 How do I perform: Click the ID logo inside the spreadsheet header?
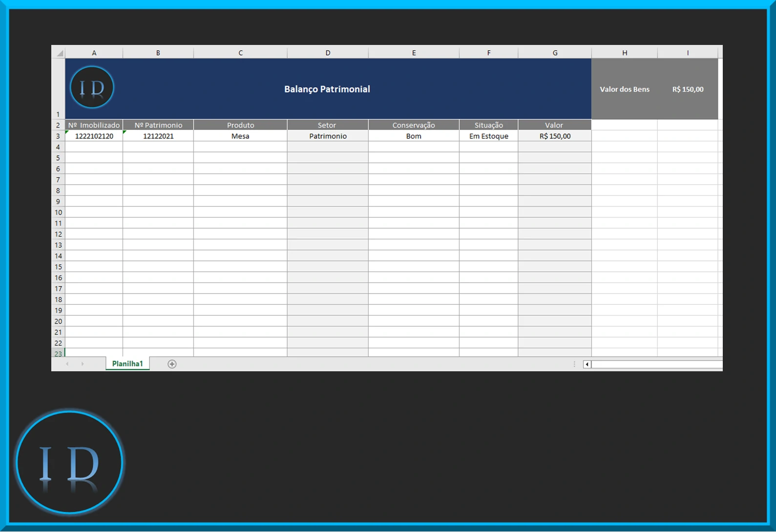point(92,87)
